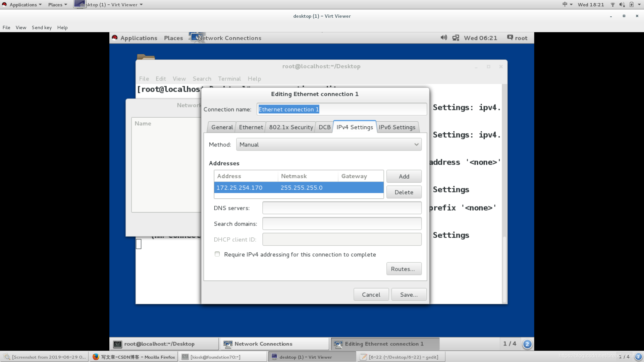Screen dimensions: 644x362
Task: Click the Delete address button
Action: click(404, 192)
